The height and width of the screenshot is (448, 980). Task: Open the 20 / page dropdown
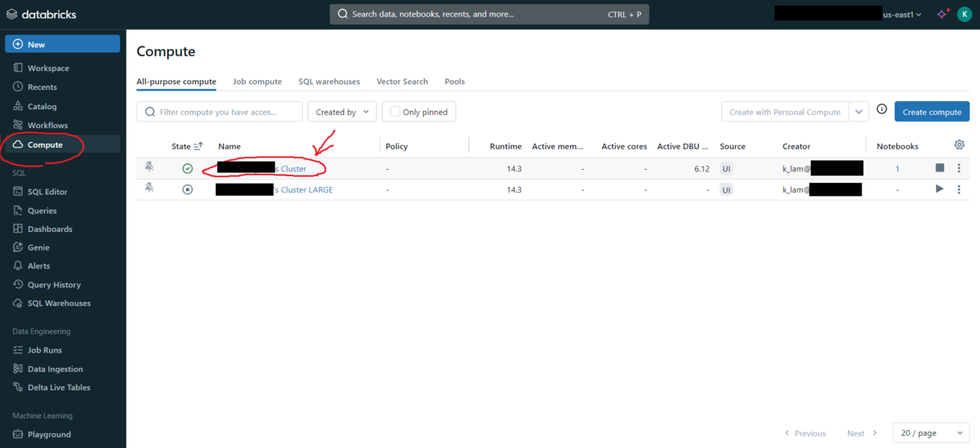pyautogui.click(x=931, y=433)
